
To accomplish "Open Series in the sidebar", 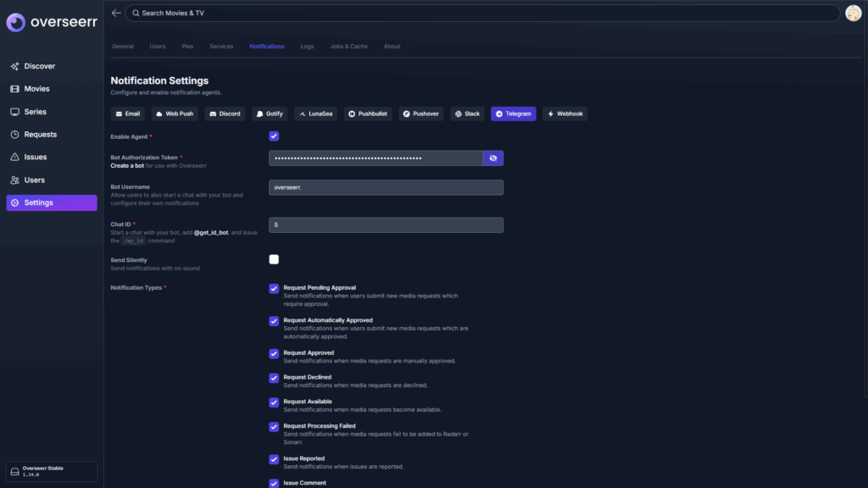I will 52,112.
